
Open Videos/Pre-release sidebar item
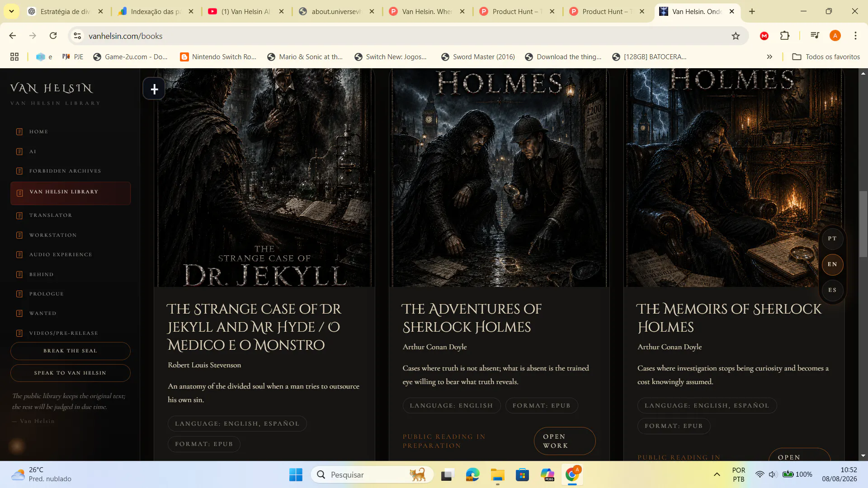click(63, 333)
